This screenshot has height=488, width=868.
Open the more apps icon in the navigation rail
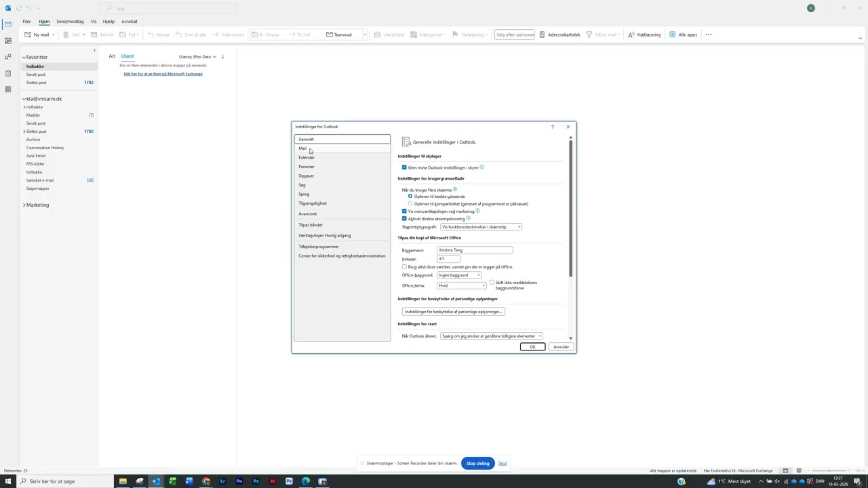click(x=7, y=89)
